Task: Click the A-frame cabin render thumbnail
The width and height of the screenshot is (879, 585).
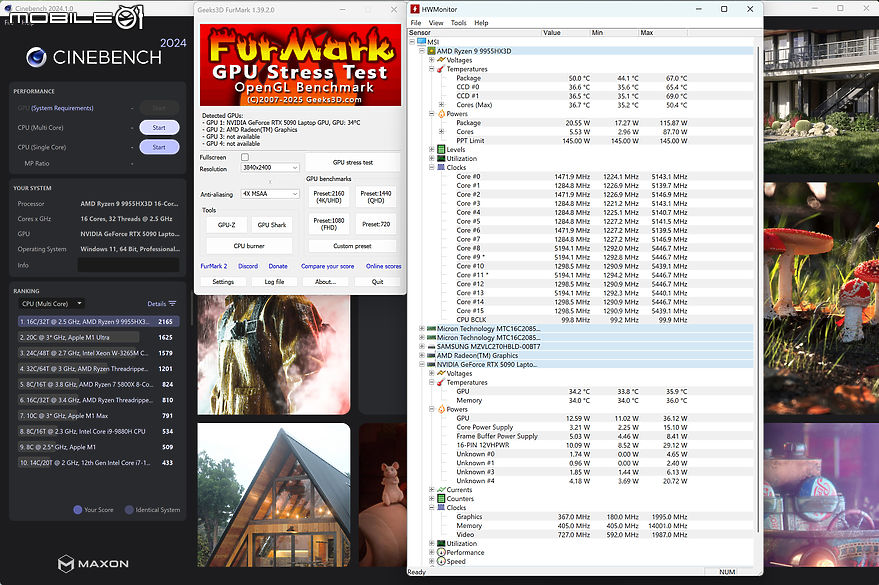Action: pos(274,495)
